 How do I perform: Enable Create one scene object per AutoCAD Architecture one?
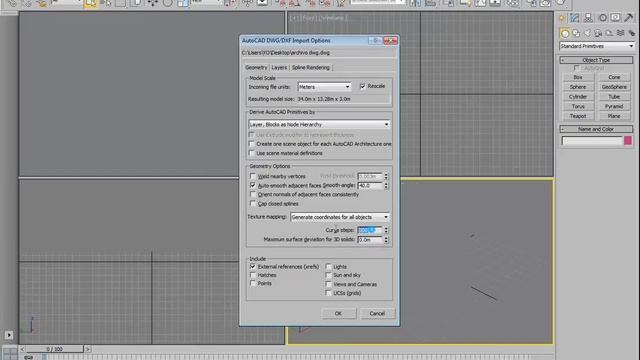251,144
